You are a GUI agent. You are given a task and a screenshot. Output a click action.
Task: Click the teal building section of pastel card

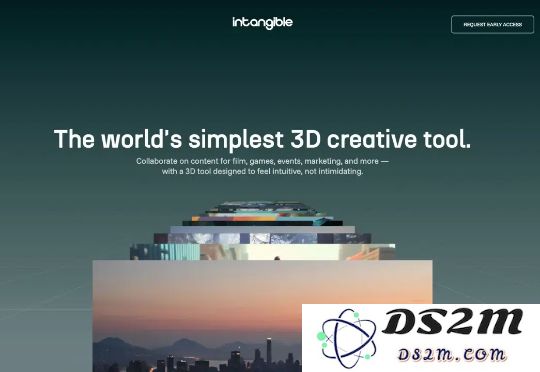tap(165, 252)
